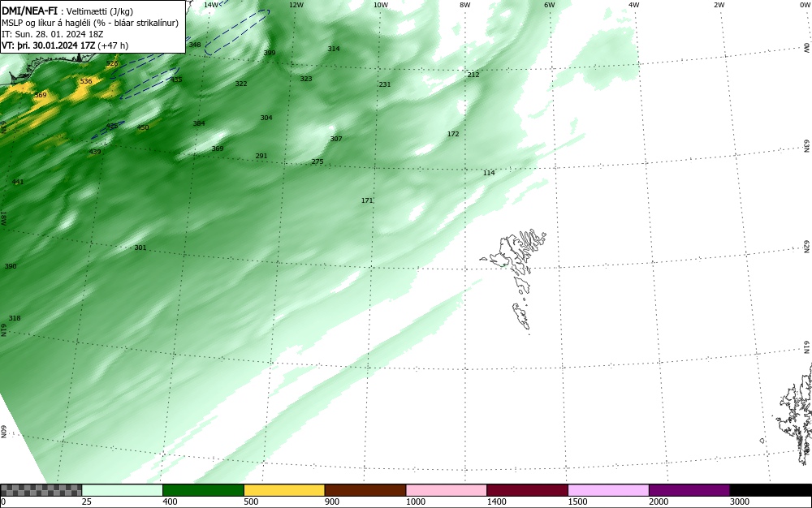Click the map value 114
Screen dimensions: 812x508
coord(489,174)
